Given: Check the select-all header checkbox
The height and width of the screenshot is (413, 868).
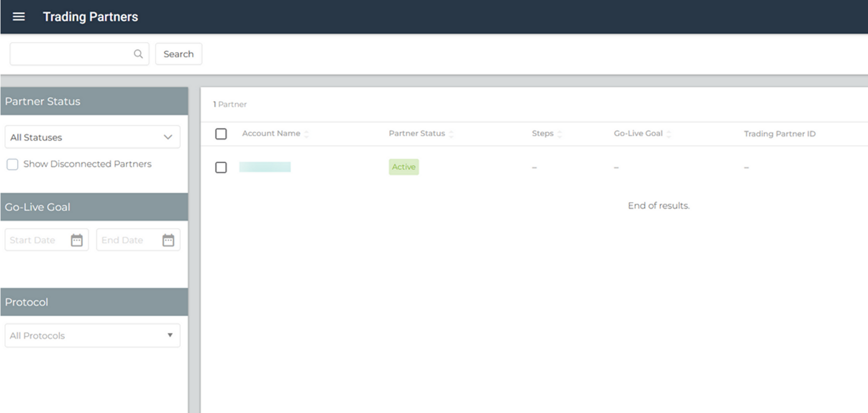Looking at the screenshot, I should (x=221, y=134).
